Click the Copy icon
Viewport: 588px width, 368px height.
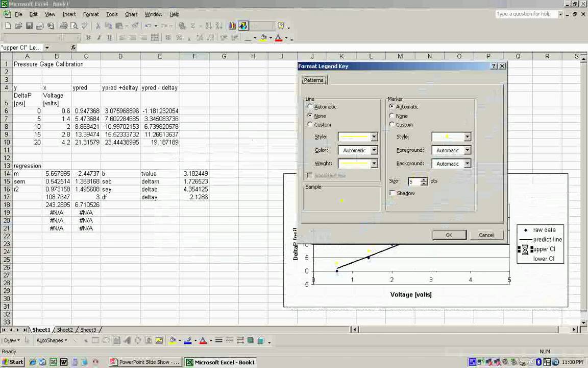click(108, 26)
